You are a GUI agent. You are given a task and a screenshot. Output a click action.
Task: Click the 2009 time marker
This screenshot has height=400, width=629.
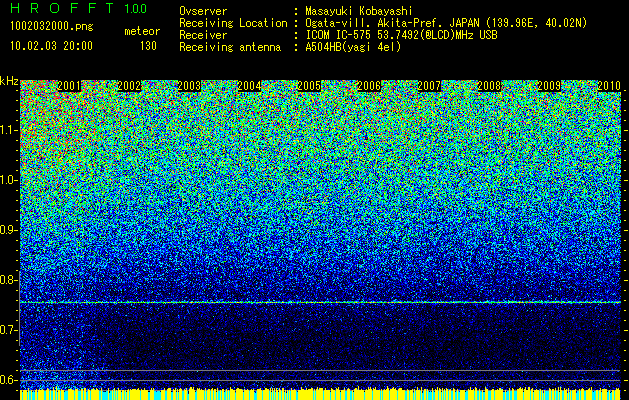pos(549,86)
